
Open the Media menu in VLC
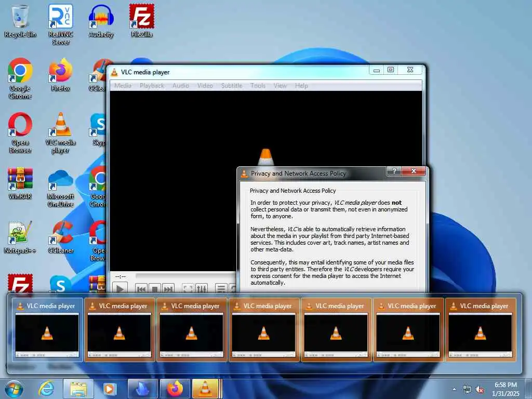click(123, 86)
